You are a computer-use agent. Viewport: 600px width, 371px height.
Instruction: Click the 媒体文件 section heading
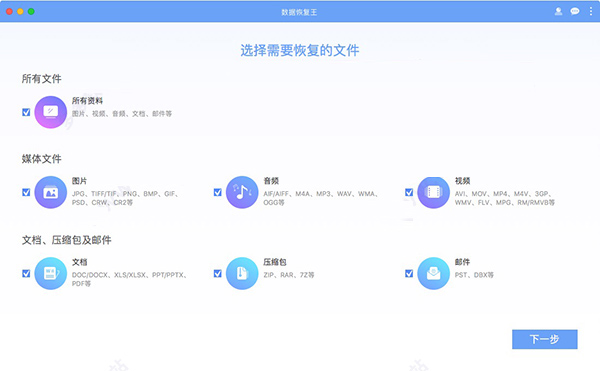tap(41, 159)
